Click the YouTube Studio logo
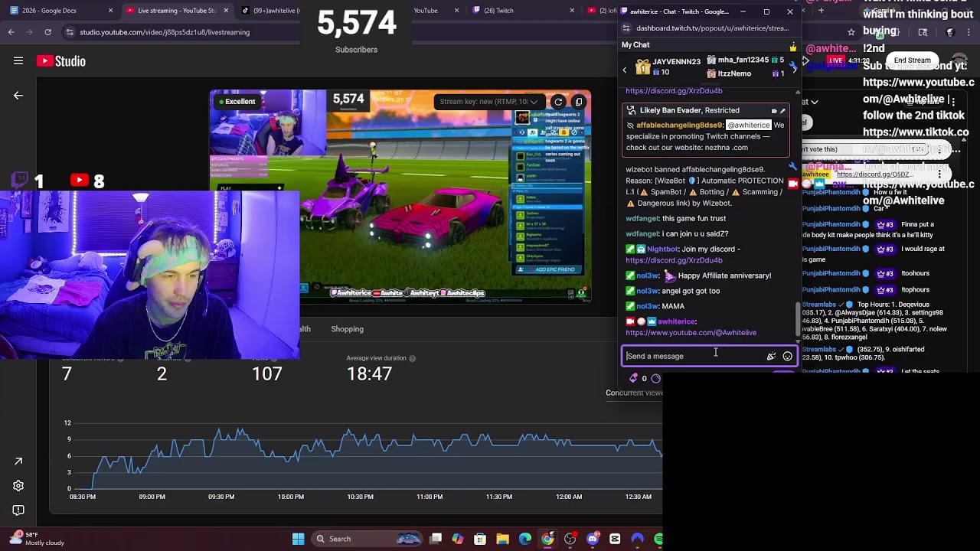Viewport: 980px width, 551px height. tap(60, 61)
